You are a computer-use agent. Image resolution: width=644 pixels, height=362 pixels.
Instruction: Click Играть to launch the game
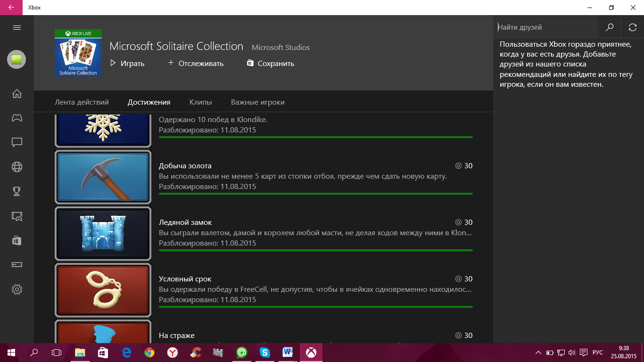127,63
